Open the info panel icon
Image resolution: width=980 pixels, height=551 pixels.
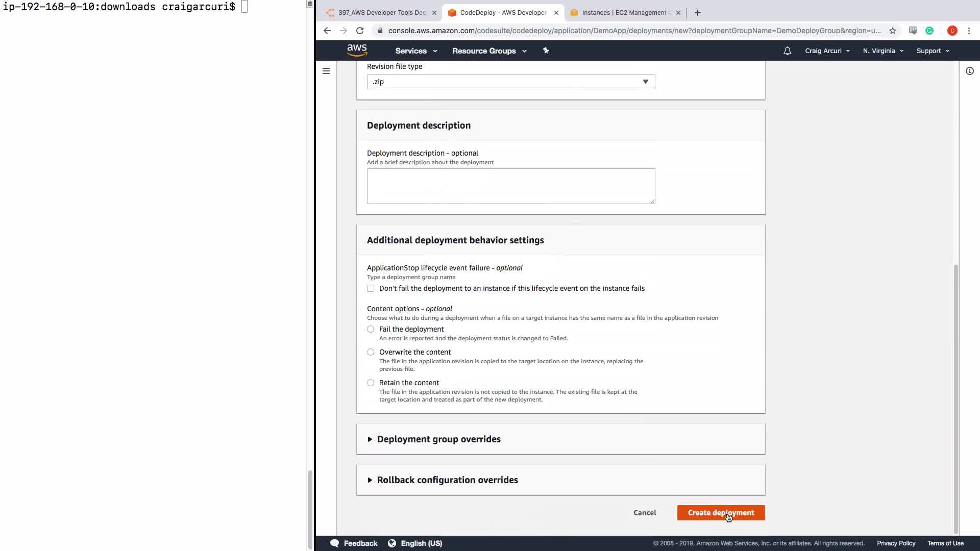pyautogui.click(x=969, y=71)
